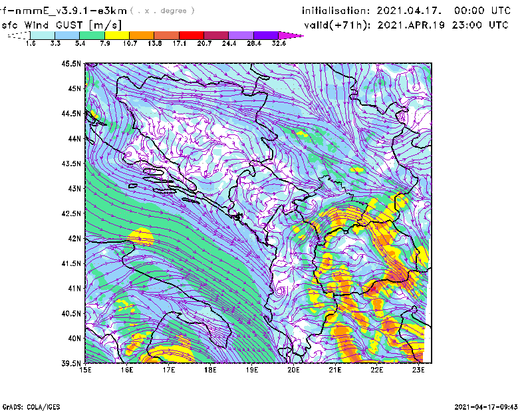Viewport: 532px width, 411px height.
Task: Click the "40N" latitude label
Action: (74, 339)
